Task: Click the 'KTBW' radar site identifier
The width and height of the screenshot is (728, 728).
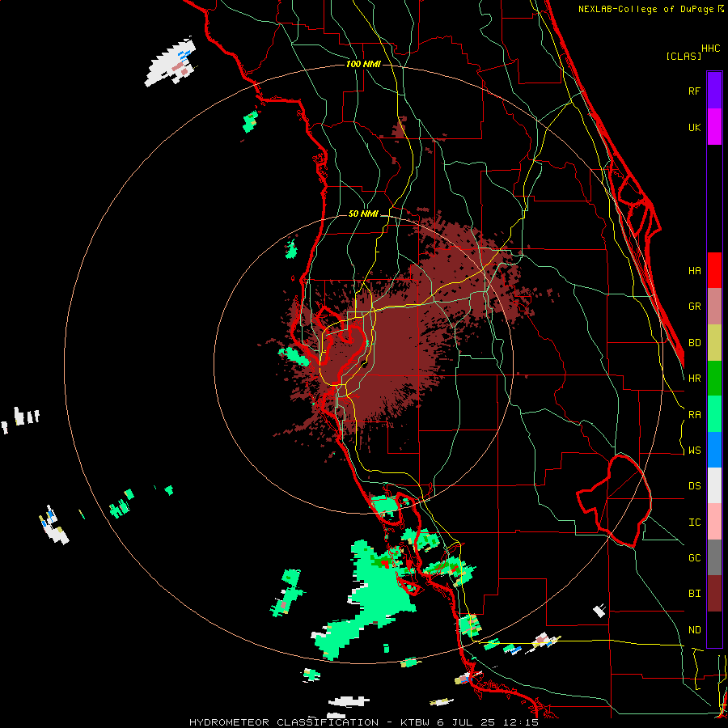Action: point(414,722)
